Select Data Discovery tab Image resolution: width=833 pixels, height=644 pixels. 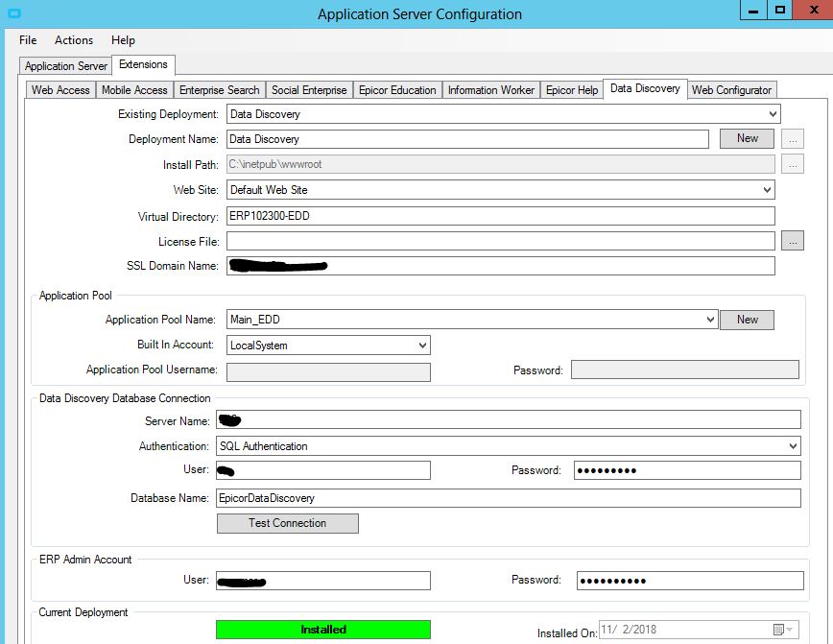(x=645, y=88)
